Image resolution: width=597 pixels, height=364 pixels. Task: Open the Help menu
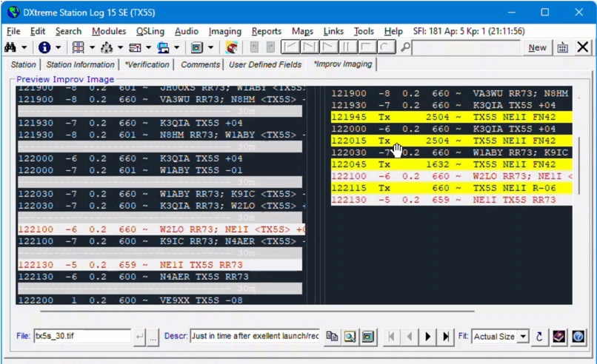click(393, 31)
